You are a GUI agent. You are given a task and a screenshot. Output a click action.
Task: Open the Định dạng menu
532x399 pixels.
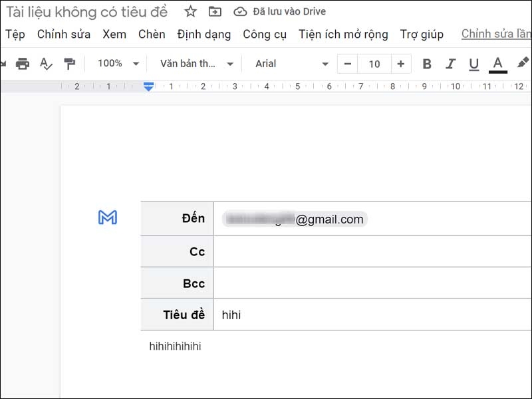[x=204, y=34]
